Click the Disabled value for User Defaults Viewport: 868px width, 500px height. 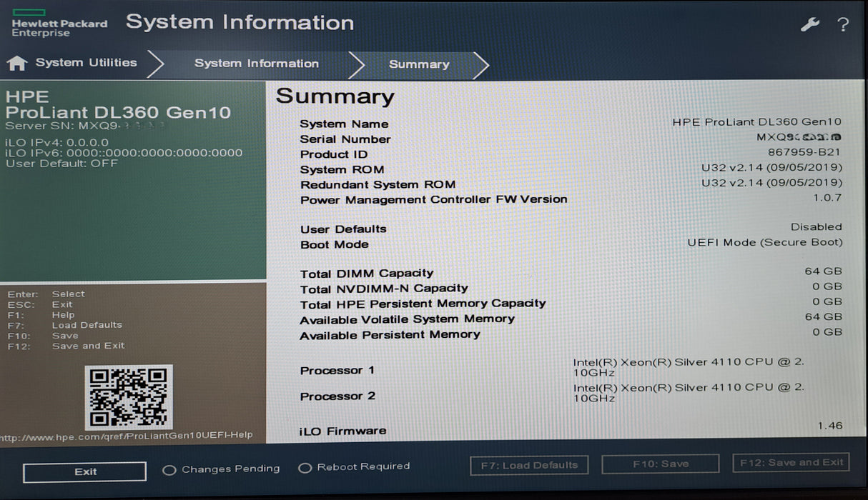pyautogui.click(x=816, y=227)
